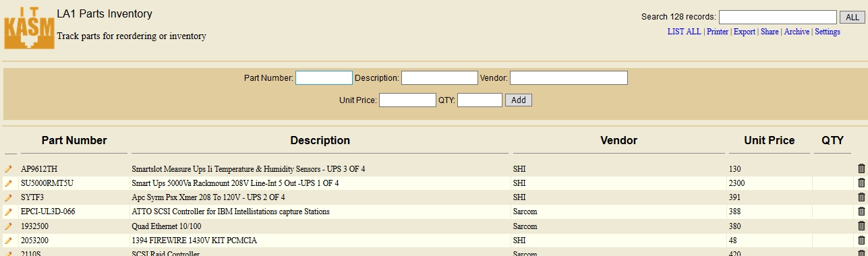868x256 pixels.
Task: Click the trash icon for the SYTF3 row
Action: [x=861, y=197]
